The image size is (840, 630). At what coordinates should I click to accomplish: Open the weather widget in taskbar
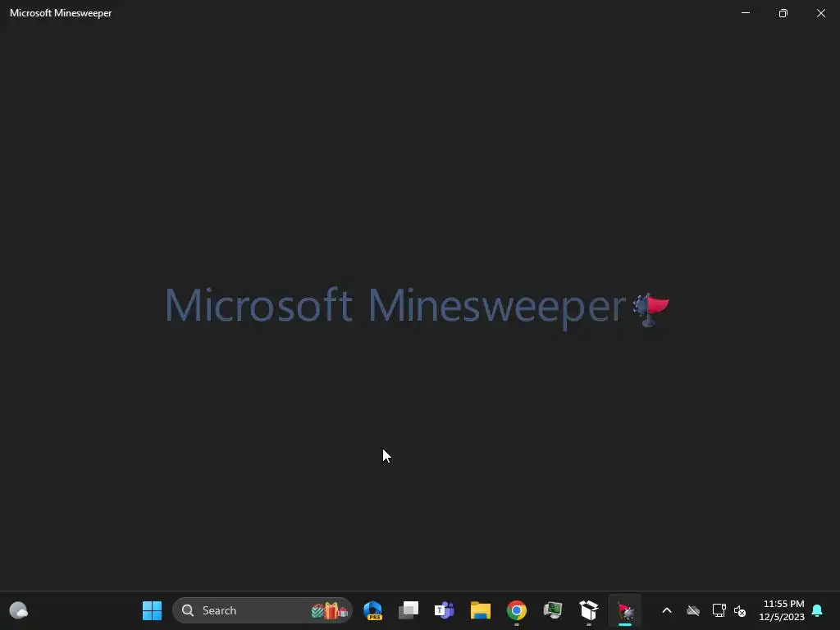(19, 610)
